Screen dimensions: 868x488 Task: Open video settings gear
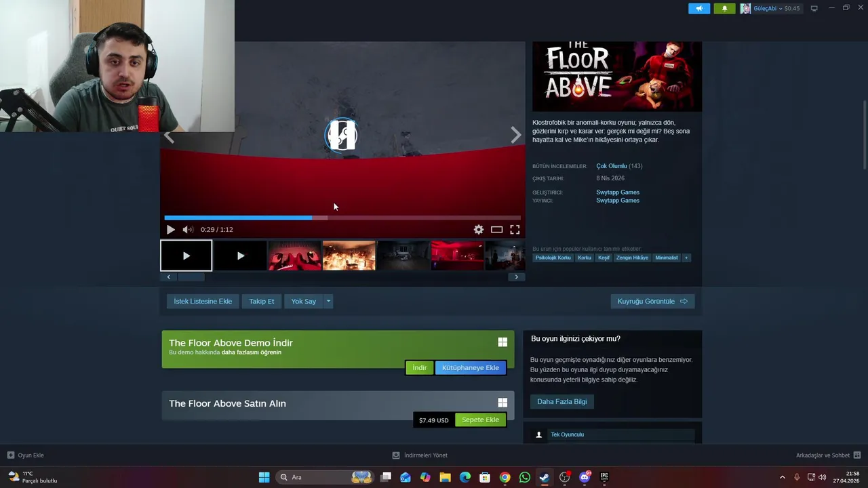coord(479,230)
